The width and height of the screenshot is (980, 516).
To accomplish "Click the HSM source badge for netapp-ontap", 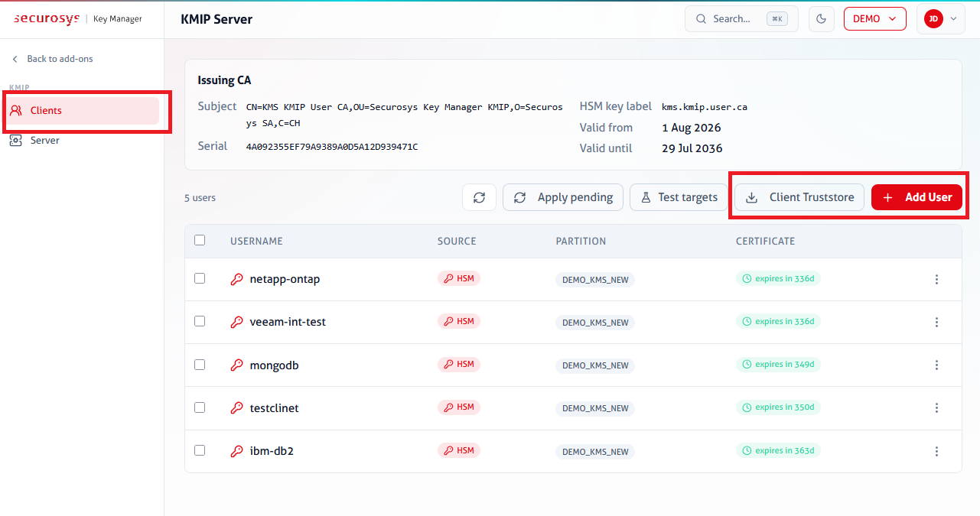I will click(x=459, y=278).
